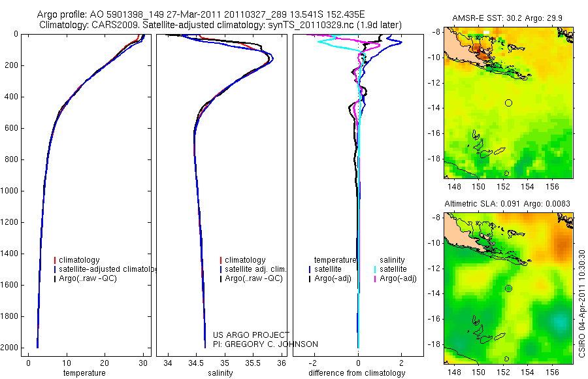Click difference axis tick '2'
Viewport: 588px width, 379px height.
click(402, 363)
